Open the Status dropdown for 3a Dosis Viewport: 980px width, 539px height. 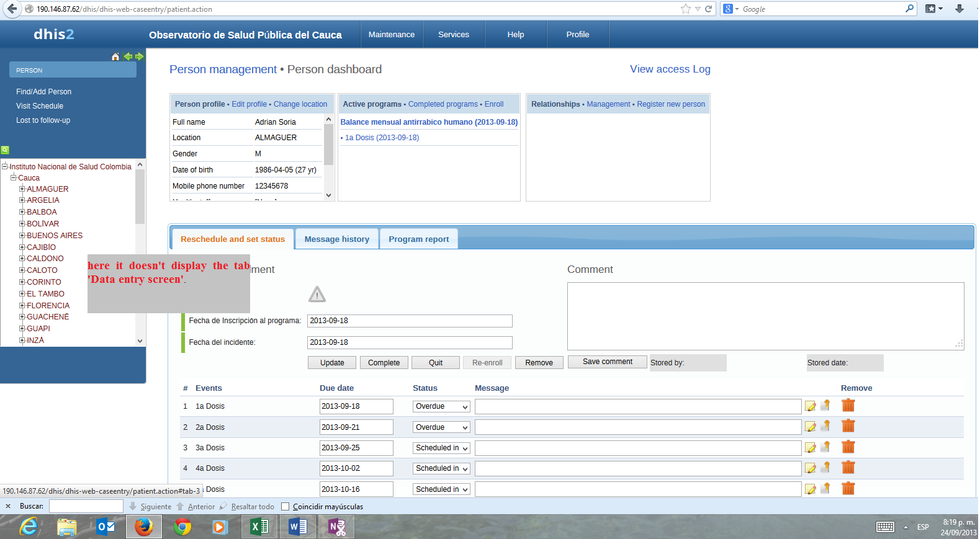[x=441, y=448]
